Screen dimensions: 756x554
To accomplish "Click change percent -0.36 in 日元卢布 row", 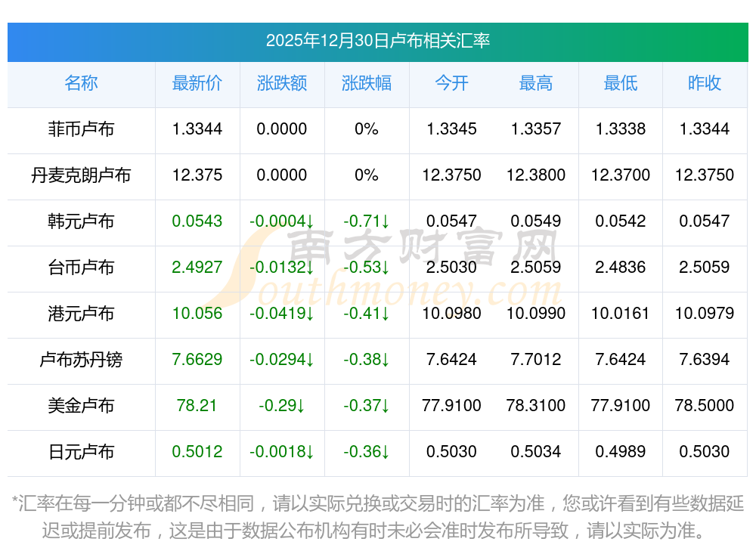I will point(367,452).
